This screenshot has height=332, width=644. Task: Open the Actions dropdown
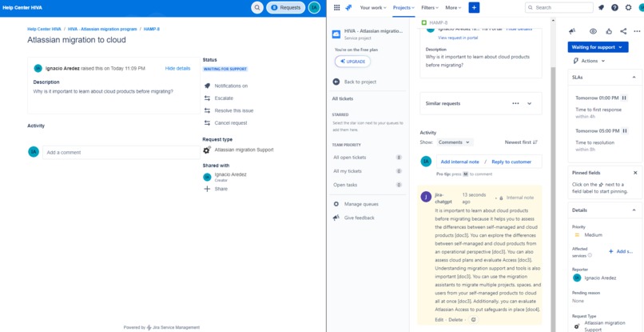(x=590, y=61)
